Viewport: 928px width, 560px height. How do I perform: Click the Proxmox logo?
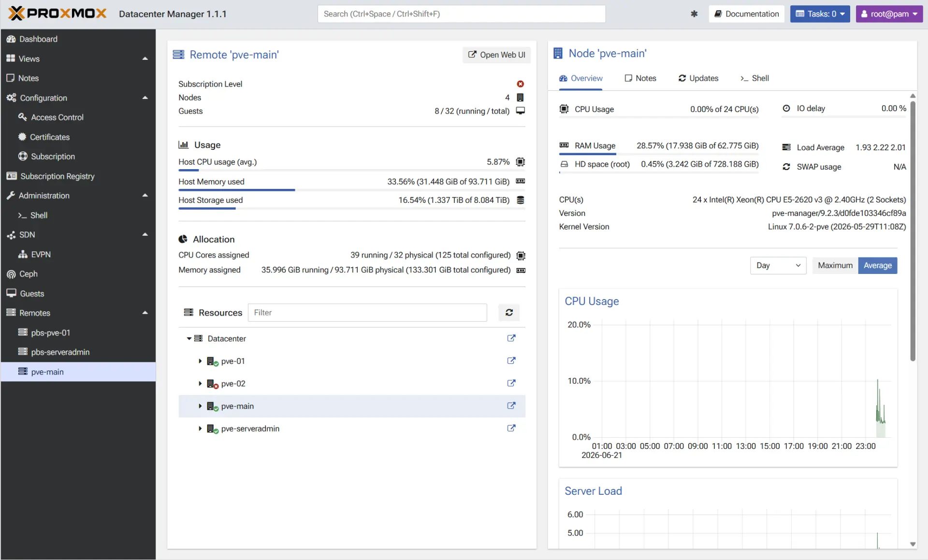point(58,14)
